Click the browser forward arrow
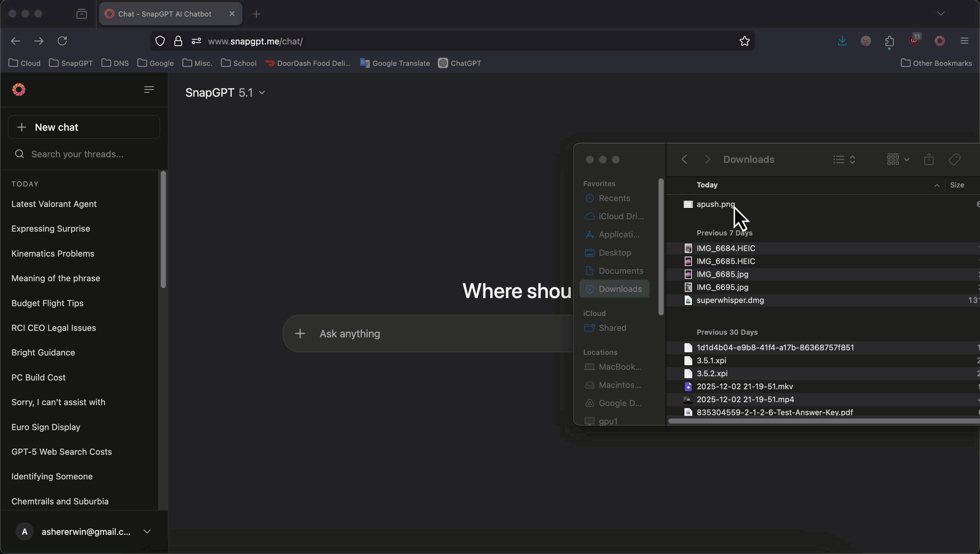The height and width of the screenshot is (554, 980). point(39,41)
